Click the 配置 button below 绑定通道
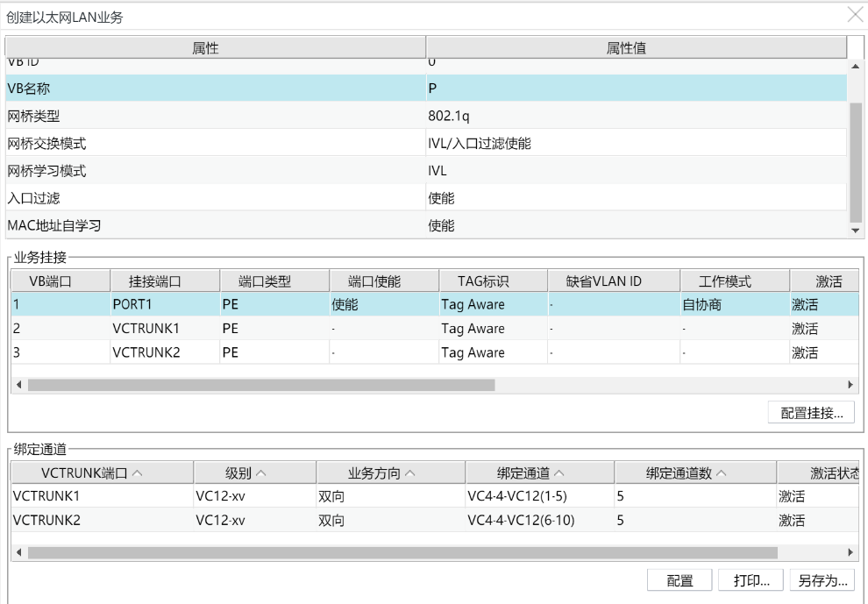This screenshot has width=868, height=604. pos(679,580)
